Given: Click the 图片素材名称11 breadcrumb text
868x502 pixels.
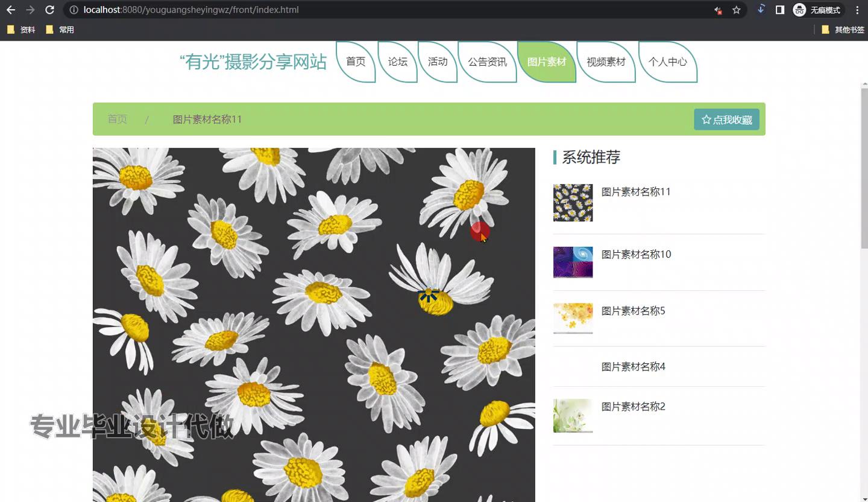Looking at the screenshot, I should coord(207,119).
